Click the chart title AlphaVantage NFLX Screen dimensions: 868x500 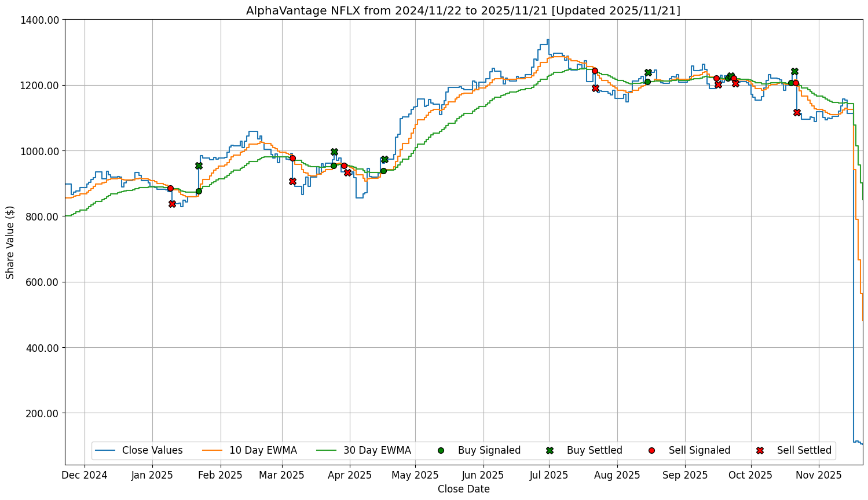click(x=463, y=10)
